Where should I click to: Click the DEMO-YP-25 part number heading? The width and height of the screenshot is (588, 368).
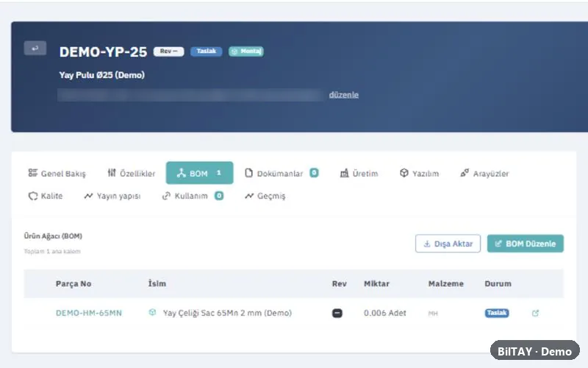tap(103, 52)
